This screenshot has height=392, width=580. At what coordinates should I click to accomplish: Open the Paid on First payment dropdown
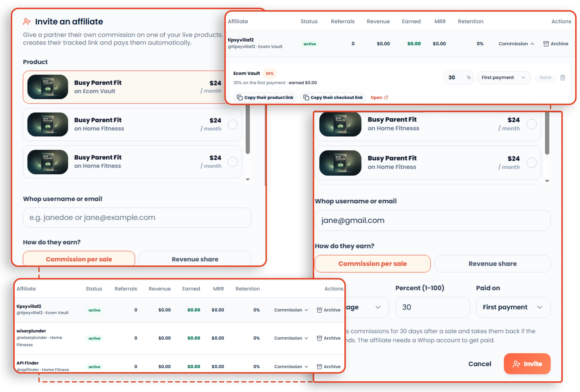pos(513,307)
